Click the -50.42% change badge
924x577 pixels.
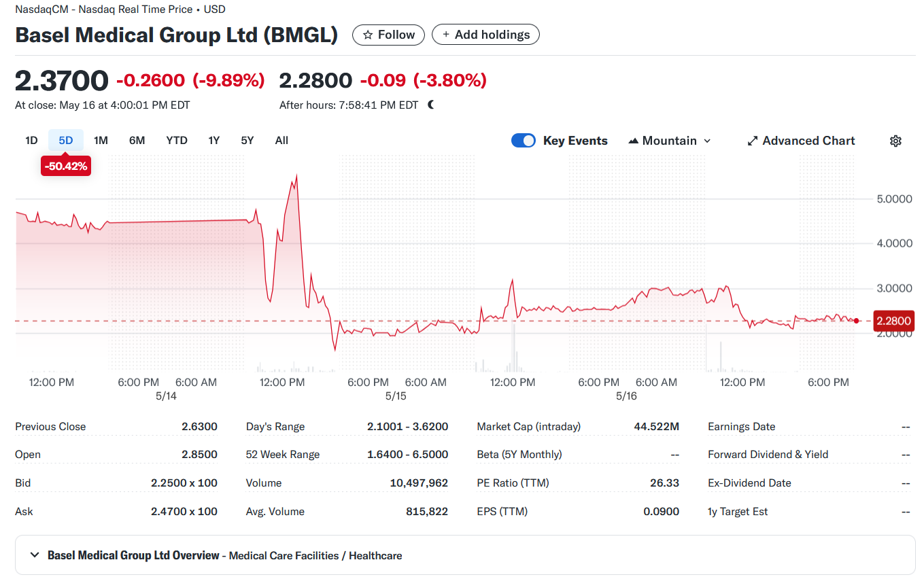[x=66, y=166]
